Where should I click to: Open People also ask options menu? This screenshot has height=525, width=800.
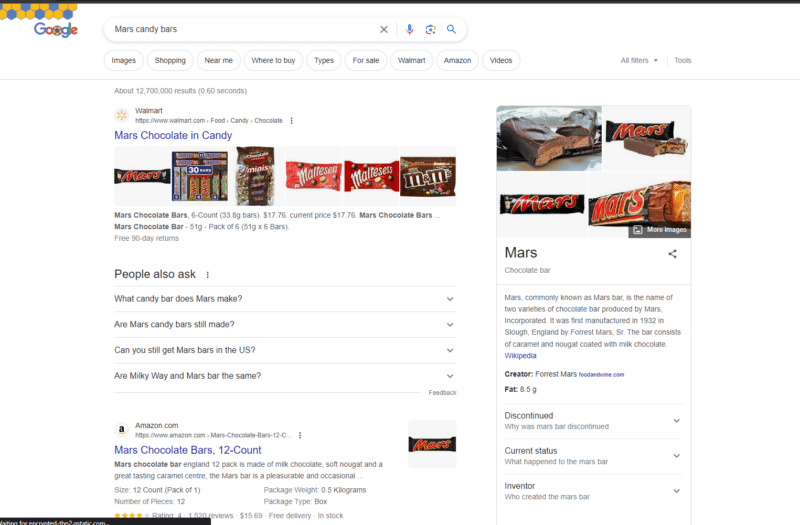208,275
